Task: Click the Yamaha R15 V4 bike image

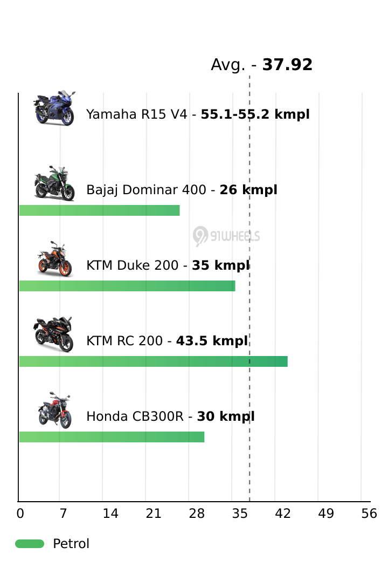Action: coord(54,108)
